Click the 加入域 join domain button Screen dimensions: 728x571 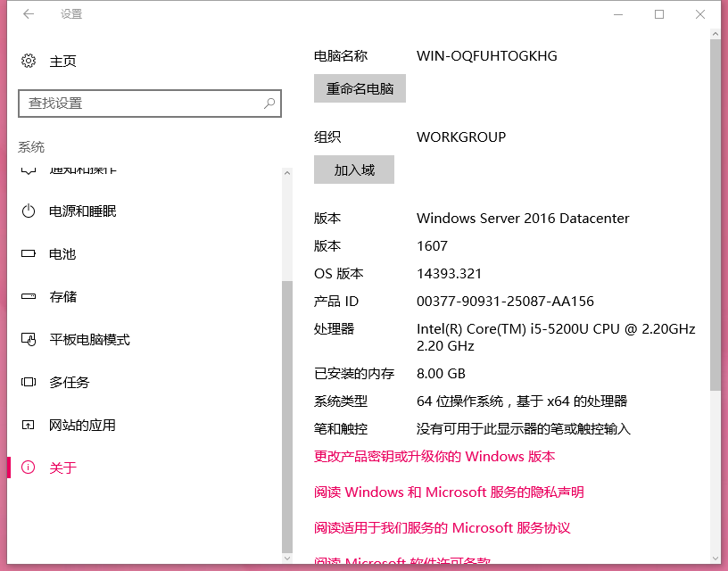pos(353,170)
